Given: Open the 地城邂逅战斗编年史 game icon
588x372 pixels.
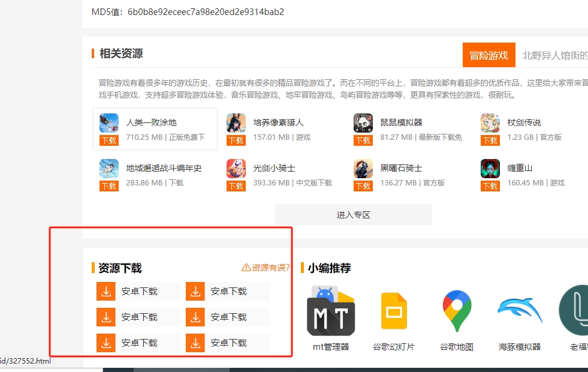Looking at the screenshot, I should click(108, 169).
